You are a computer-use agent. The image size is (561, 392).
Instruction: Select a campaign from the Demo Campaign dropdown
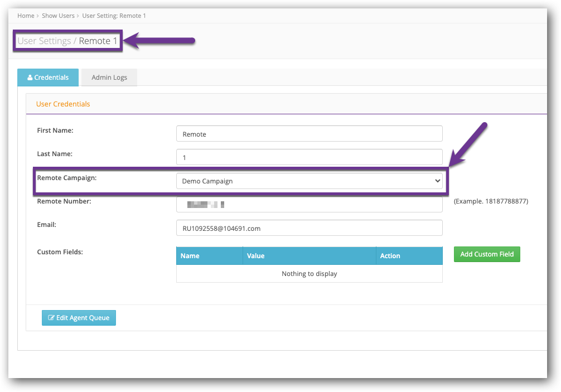[x=309, y=181]
